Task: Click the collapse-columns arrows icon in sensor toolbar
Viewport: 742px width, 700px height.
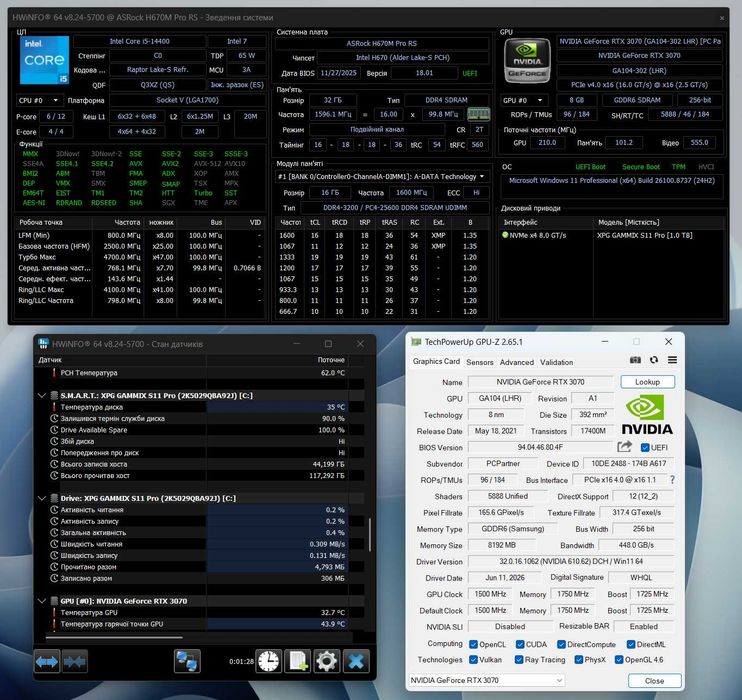Action: [x=75, y=661]
